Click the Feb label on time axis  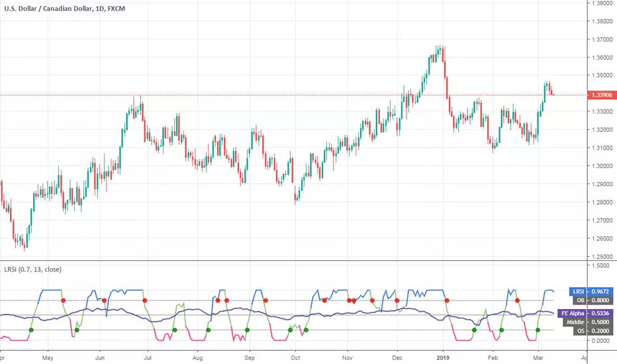[x=493, y=357]
